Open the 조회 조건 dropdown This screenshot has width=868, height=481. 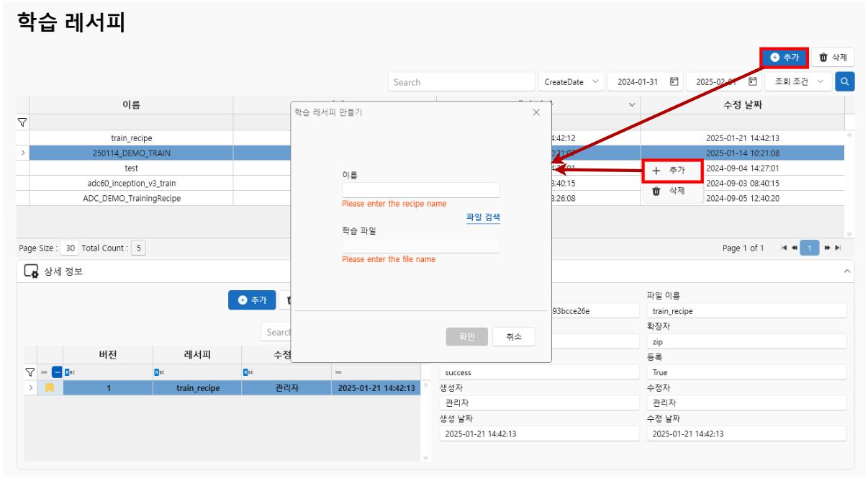pos(797,82)
